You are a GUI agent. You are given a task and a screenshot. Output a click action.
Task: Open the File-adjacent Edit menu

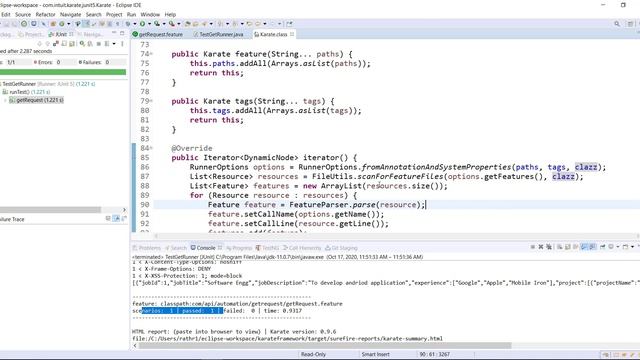click(x=5, y=14)
